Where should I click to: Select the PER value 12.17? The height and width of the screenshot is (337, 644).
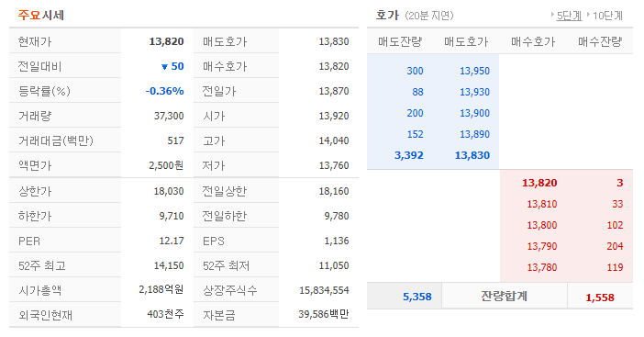click(x=172, y=241)
